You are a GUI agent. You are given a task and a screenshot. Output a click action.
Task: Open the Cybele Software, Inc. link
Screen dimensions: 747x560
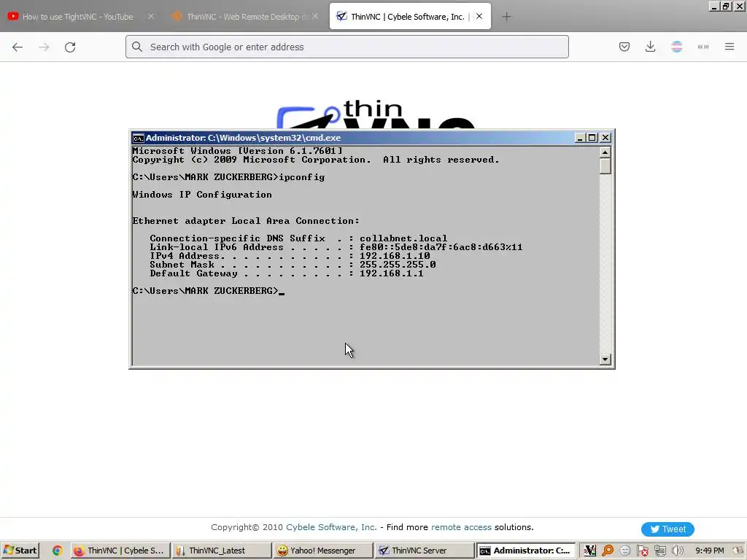[331, 527]
